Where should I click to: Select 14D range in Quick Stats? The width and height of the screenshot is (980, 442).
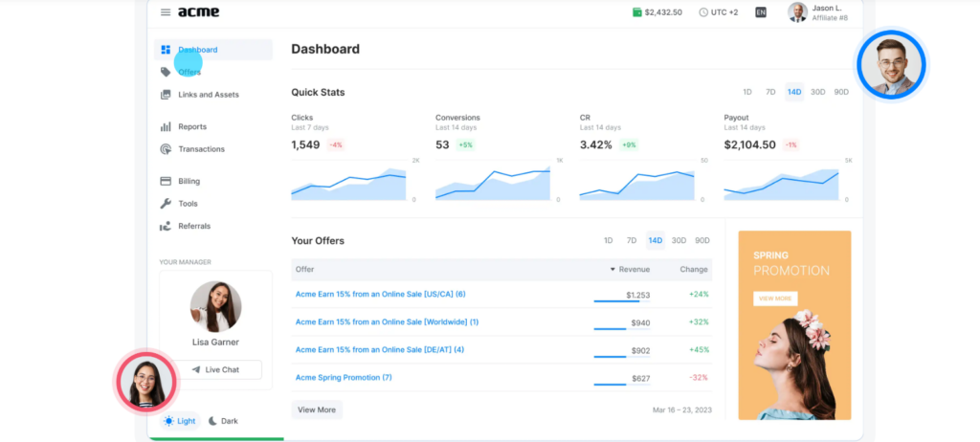click(794, 92)
